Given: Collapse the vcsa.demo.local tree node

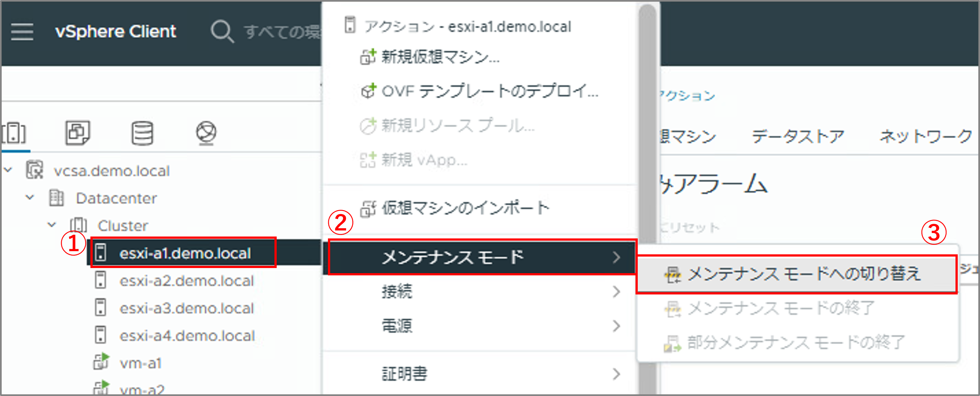Looking at the screenshot, I should [x=8, y=170].
